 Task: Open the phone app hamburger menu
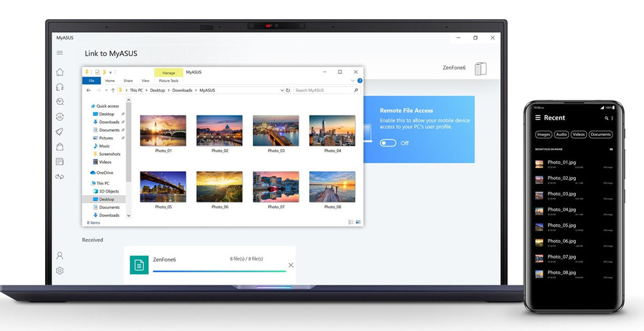(x=538, y=117)
